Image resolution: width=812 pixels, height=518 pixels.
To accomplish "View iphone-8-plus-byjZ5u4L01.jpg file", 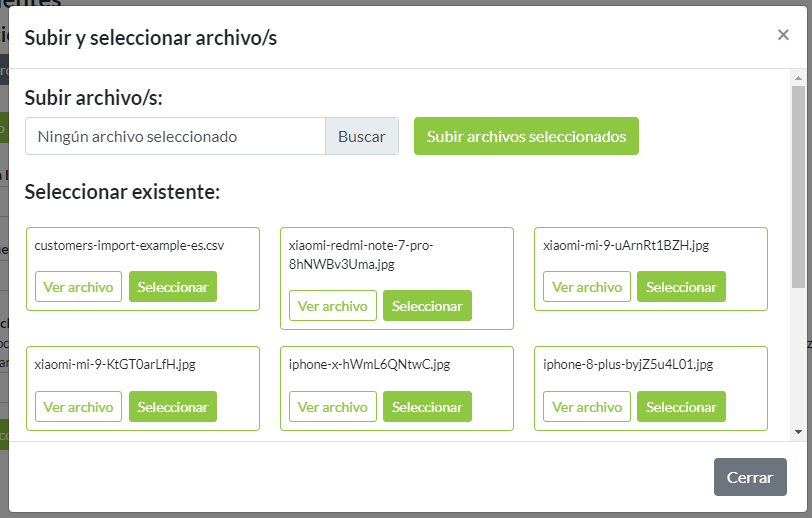I will click(x=587, y=407).
